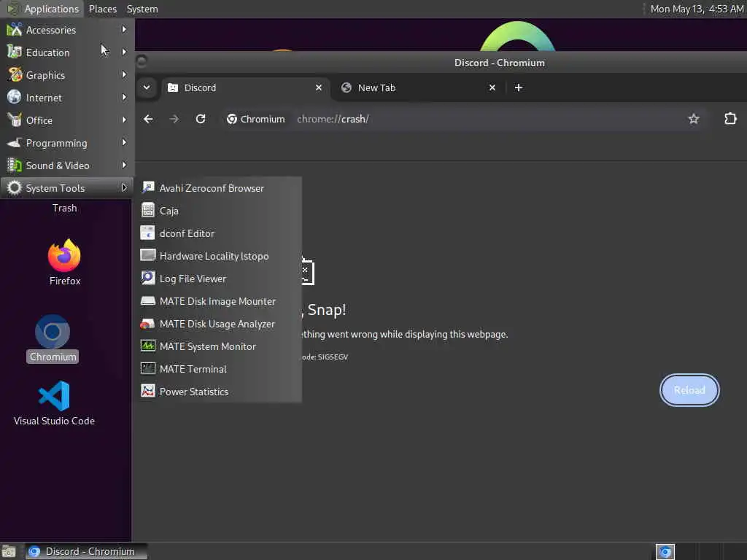The image size is (747, 560).
Task: Bookmark this page with the star icon
Action: (x=694, y=119)
